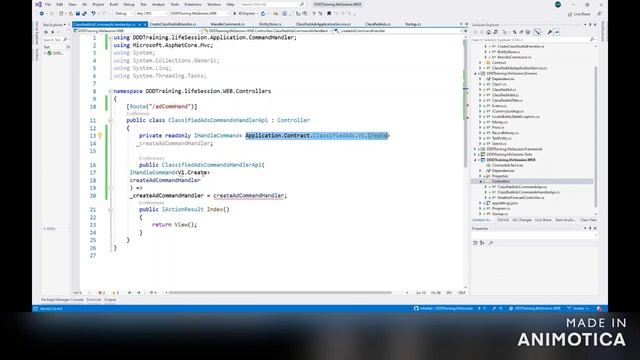Open the Edit menu
Image resolution: width=640 pixels, height=360 pixels.
coord(60,4)
